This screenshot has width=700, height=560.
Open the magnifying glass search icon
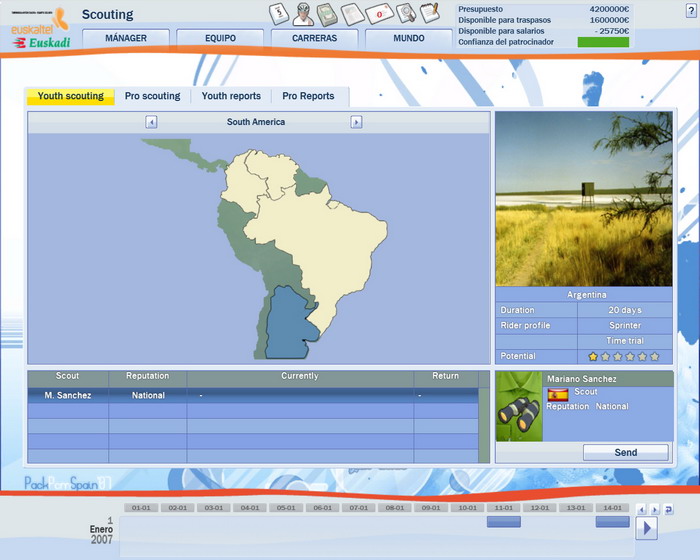405,13
